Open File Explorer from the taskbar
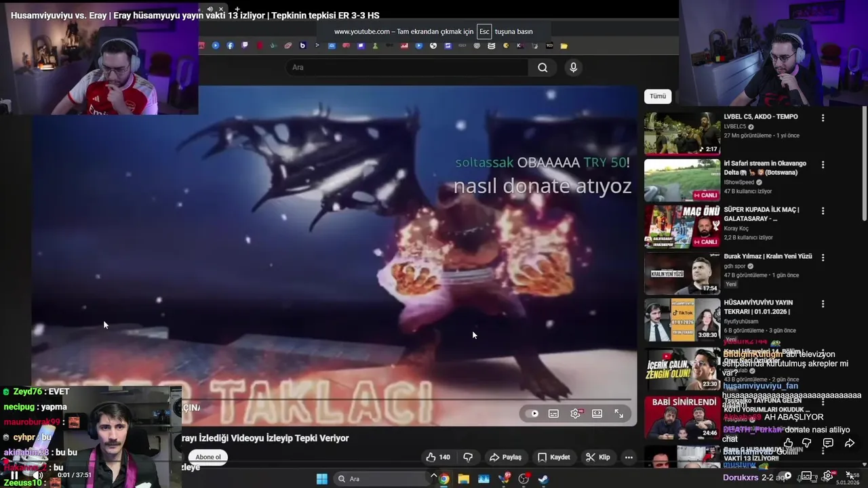 coord(464,479)
